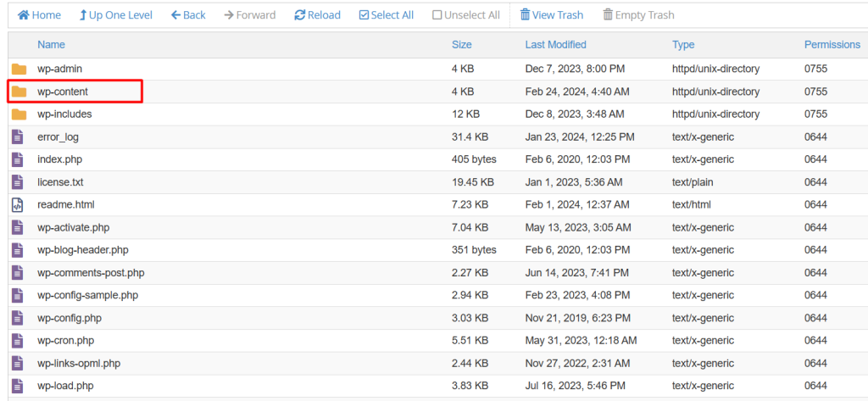Viewport: 868px width, 401px height.
Task: Sort files by Size column
Action: click(461, 45)
